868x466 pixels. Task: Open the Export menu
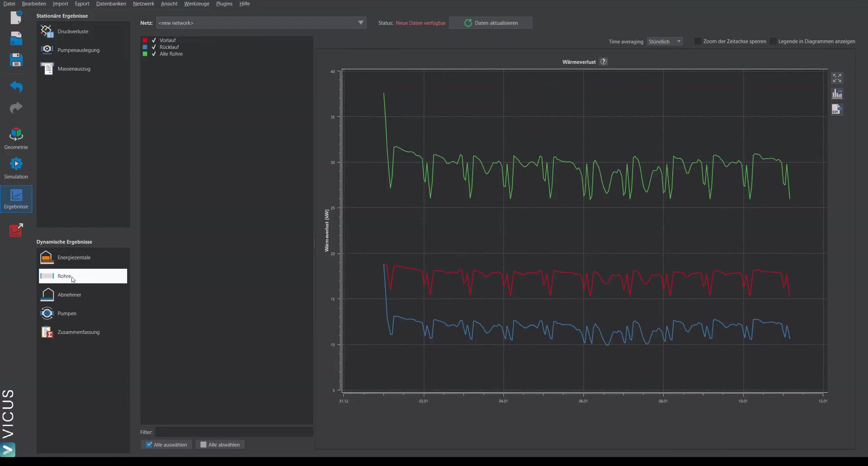click(x=82, y=4)
